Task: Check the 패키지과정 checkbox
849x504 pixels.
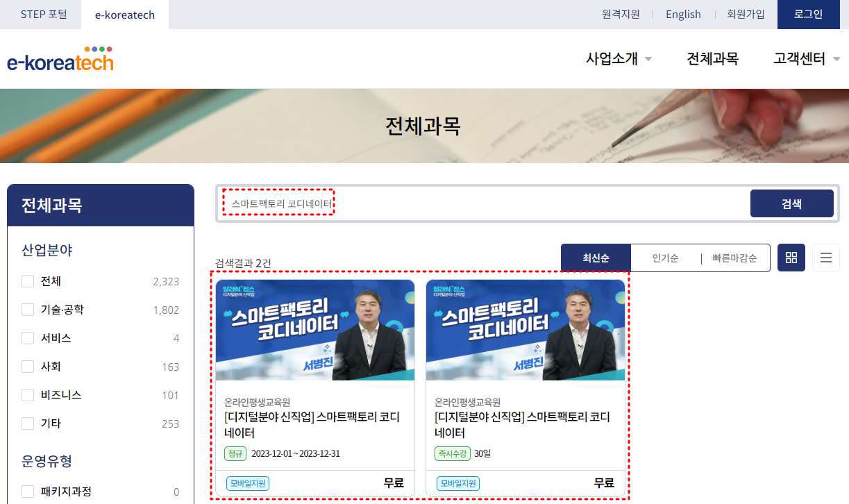Action: tap(28, 492)
